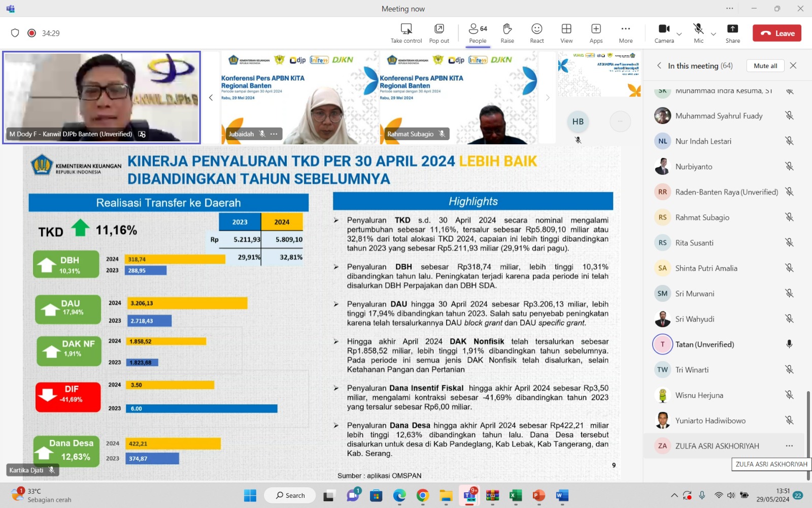The height and width of the screenshot is (508, 812).
Task: Click the Share screen icon
Action: point(732,29)
